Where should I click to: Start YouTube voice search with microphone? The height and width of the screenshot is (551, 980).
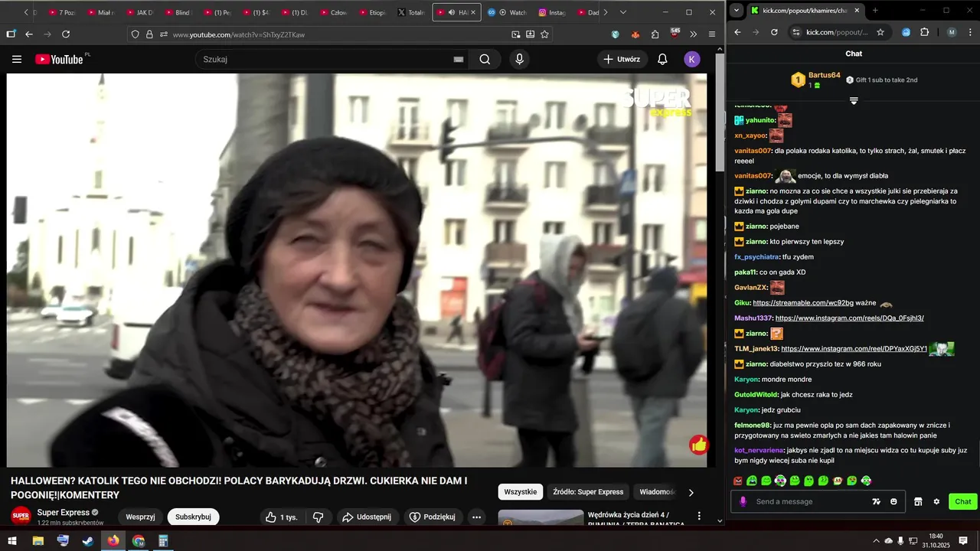pos(520,59)
